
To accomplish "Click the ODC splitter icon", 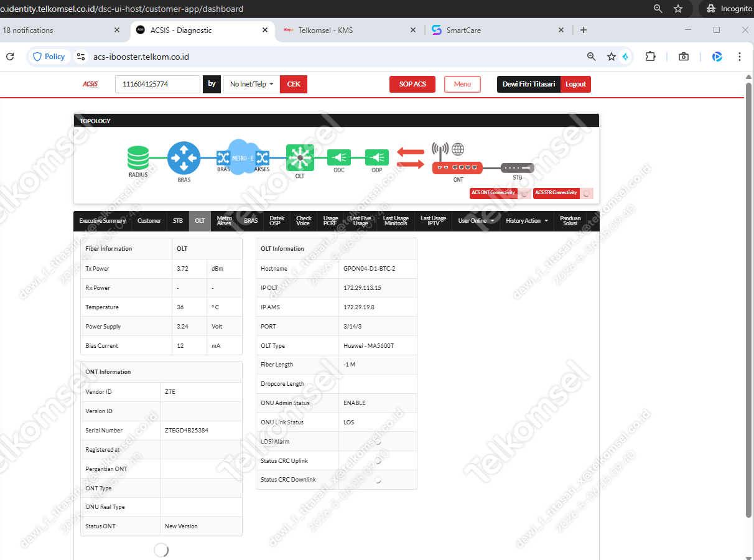I will pos(339,157).
